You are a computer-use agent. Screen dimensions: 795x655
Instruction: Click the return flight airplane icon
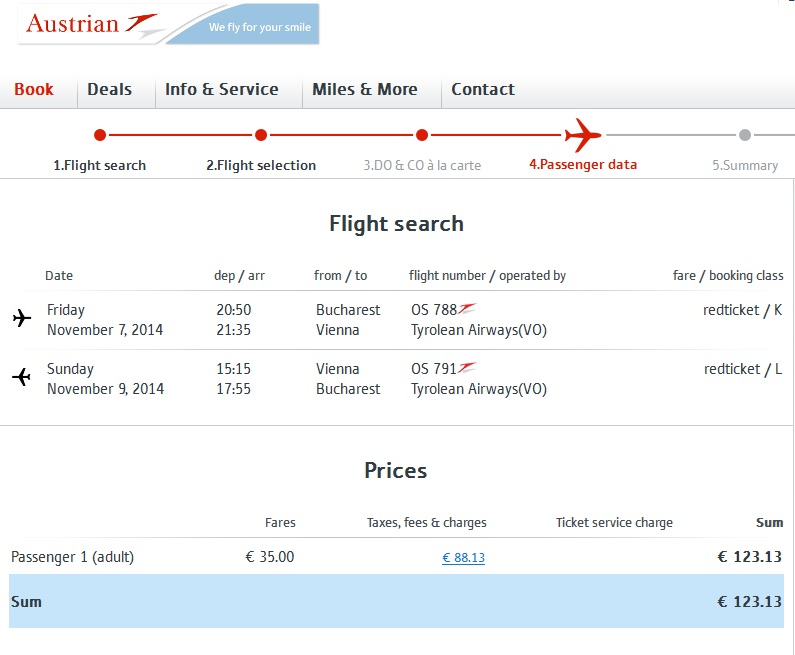[22, 377]
